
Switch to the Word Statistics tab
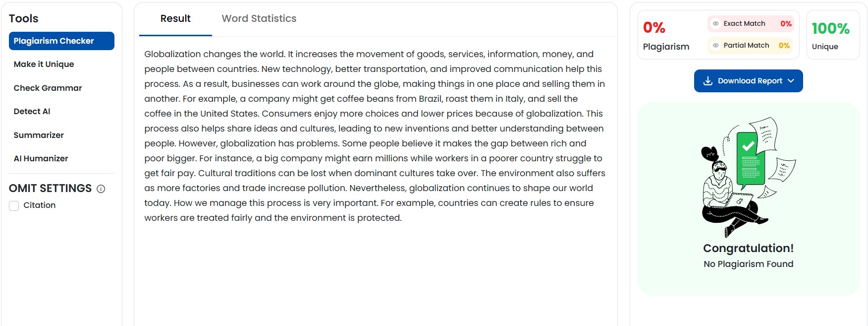click(259, 19)
